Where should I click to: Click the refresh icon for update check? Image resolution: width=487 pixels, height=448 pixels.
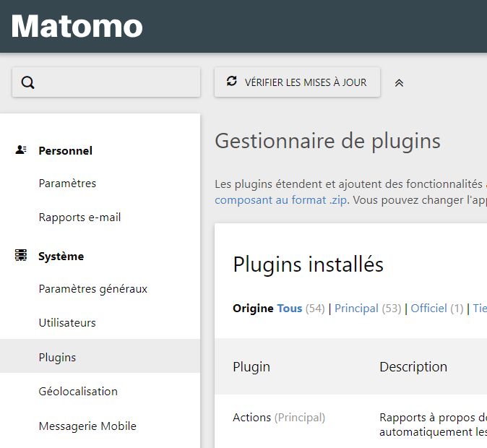231,82
